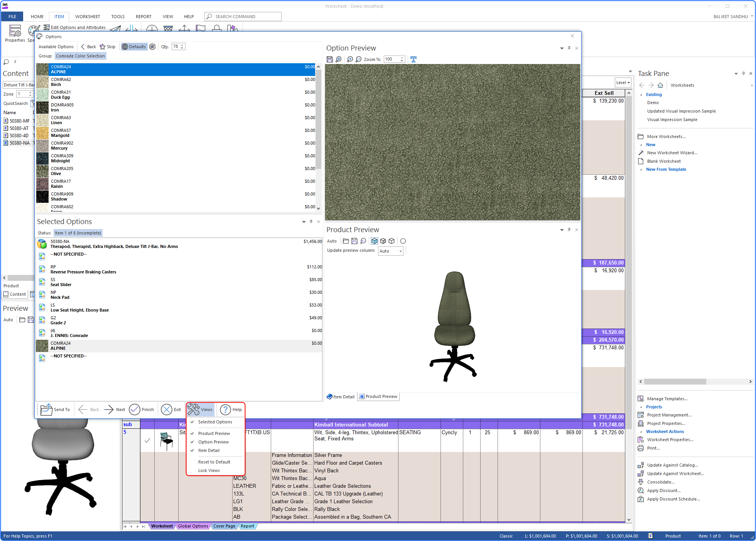Click the magnifier icon in Product Preview toolbar
The height and width of the screenshot is (541, 756).
(363, 241)
